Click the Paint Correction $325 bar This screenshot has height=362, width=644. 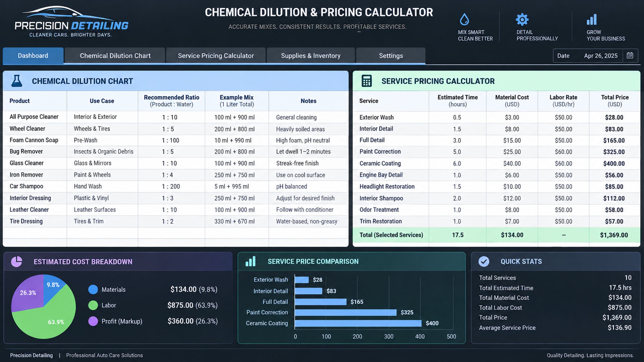[x=346, y=312]
